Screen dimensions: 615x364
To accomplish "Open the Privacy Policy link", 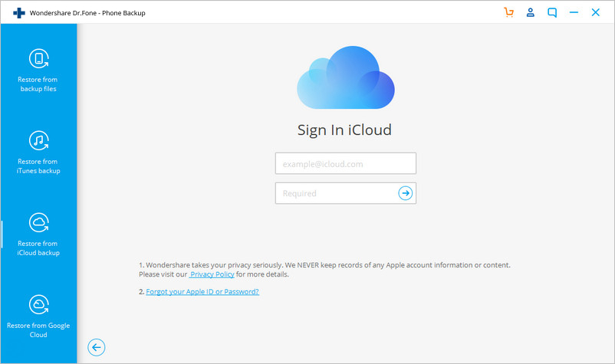I will (x=212, y=274).
